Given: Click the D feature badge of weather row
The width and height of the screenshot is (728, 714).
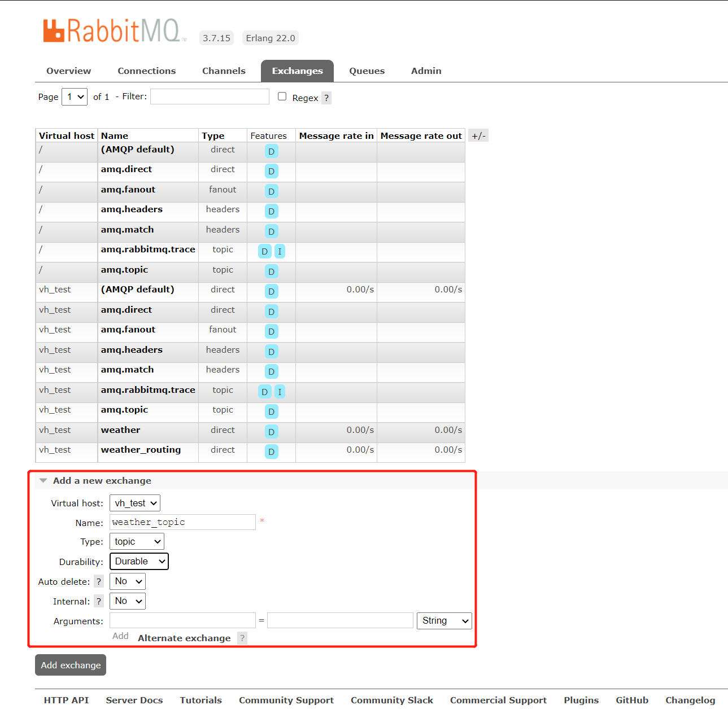Looking at the screenshot, I should pyautogui.click(x=272, y=432).
